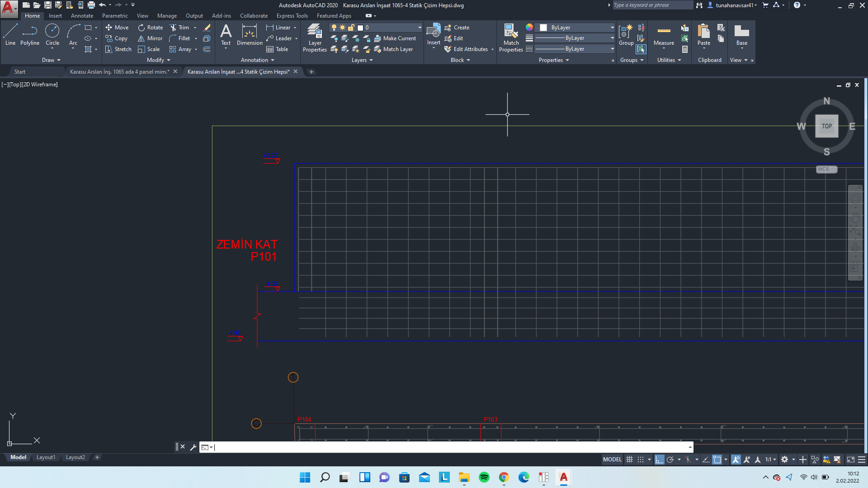Select the Polyline tool
The image size is (868, 488).
tap(30, 35)
